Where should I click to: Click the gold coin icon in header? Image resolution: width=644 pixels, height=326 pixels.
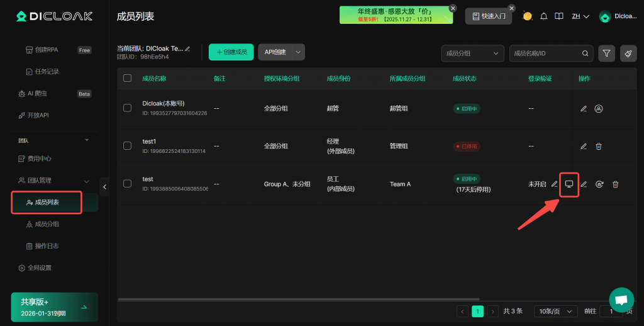click(x=527, y=16)
